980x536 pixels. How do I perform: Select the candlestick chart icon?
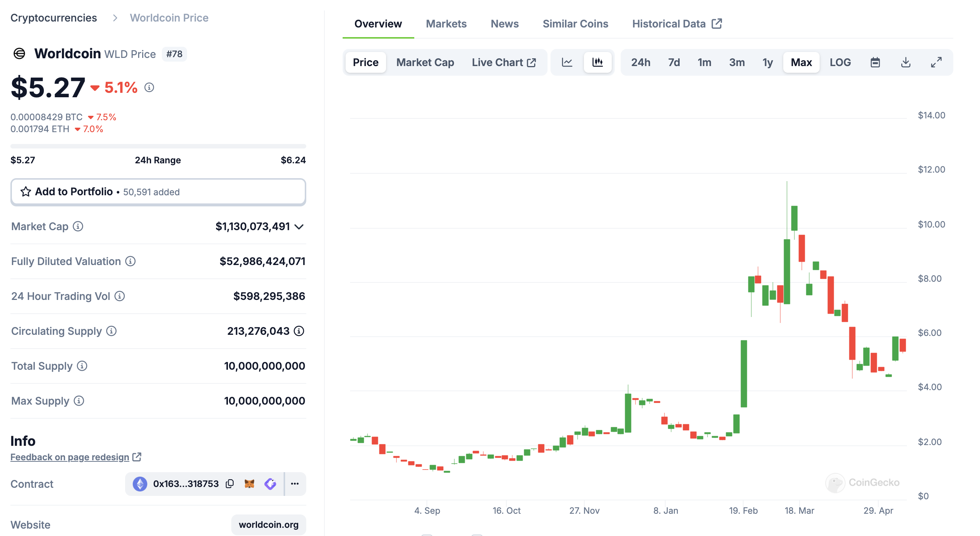(597, 62)
